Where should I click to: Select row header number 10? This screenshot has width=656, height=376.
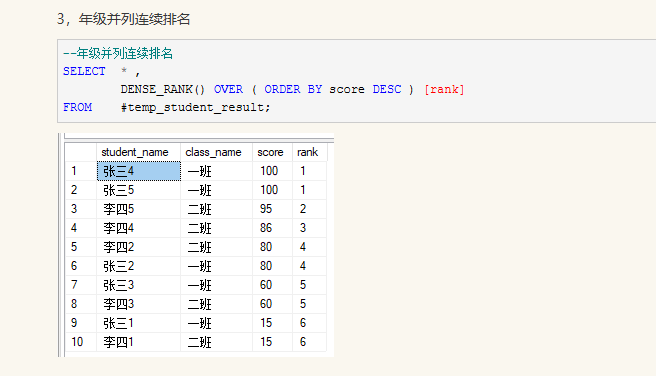coord(81,342)
